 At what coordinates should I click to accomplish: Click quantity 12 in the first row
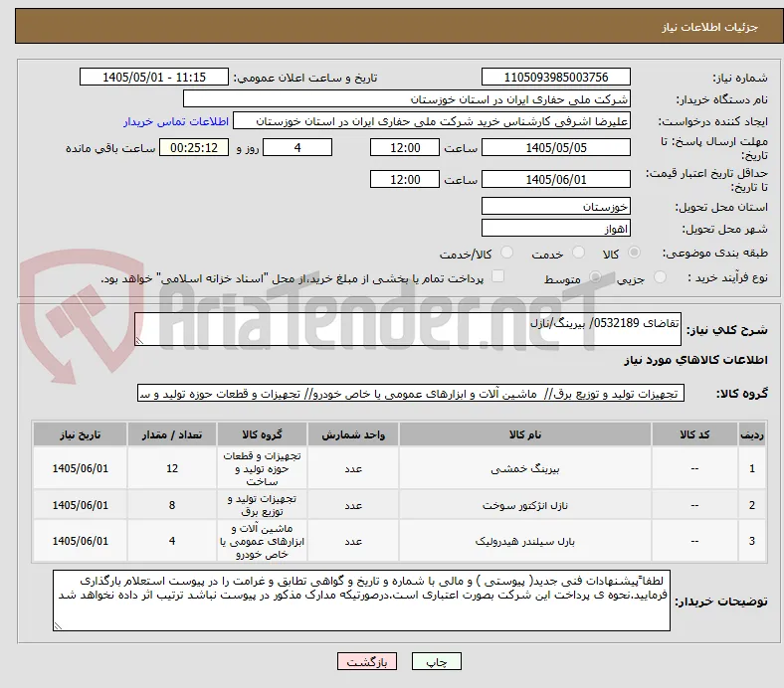pyautogui.click(x=171, y=468)
